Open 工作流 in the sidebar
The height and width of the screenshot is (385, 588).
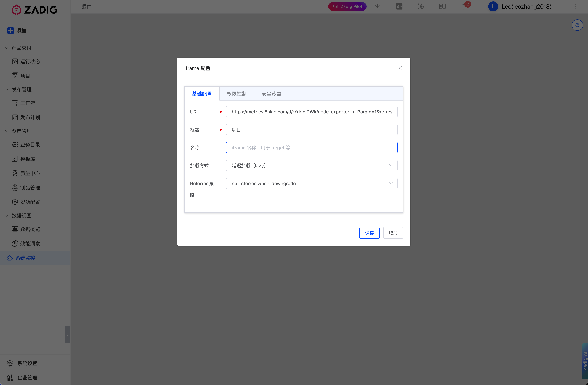27,103
